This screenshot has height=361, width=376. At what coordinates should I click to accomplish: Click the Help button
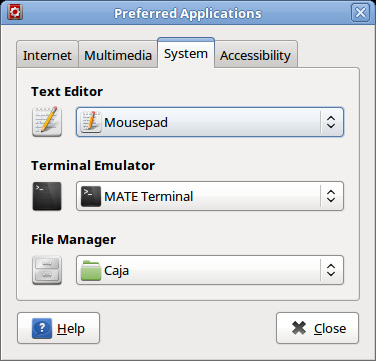[58, 328]
